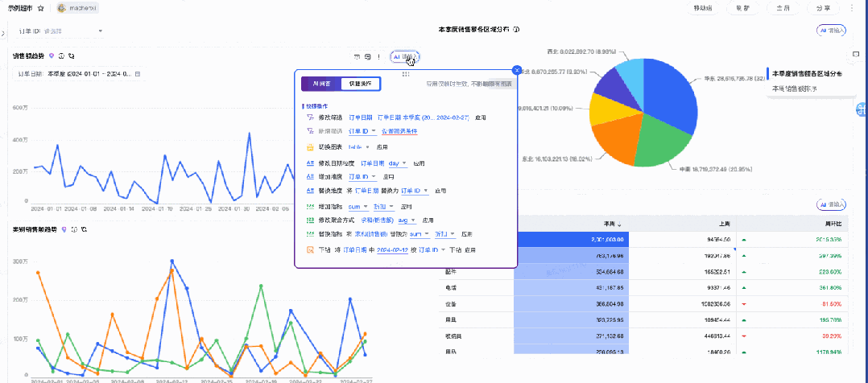Expand the 订单 ID filter dropdown at top
This screenshot has width=868, height=383.
pyautogui.click(x=101, y=31)
